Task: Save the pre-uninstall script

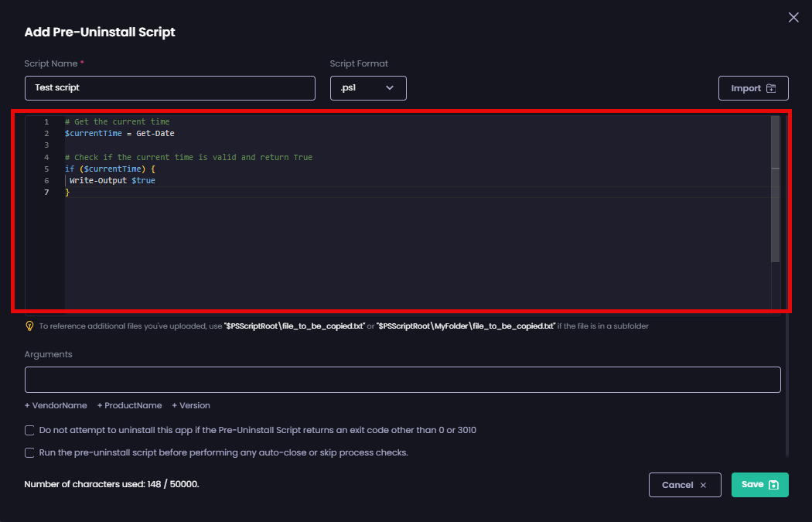Action: (759, 485)
